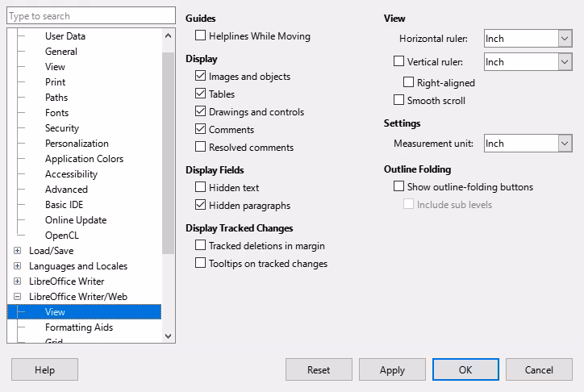This screenshot has height=392, width=584.
Task: Enable Resolved comments checkbox
Action: click(x=200, y=147)
